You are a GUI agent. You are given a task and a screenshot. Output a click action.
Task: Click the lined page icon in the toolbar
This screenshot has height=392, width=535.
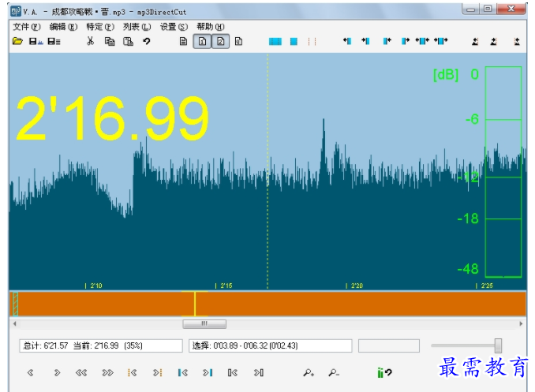[x=183, y=41]
